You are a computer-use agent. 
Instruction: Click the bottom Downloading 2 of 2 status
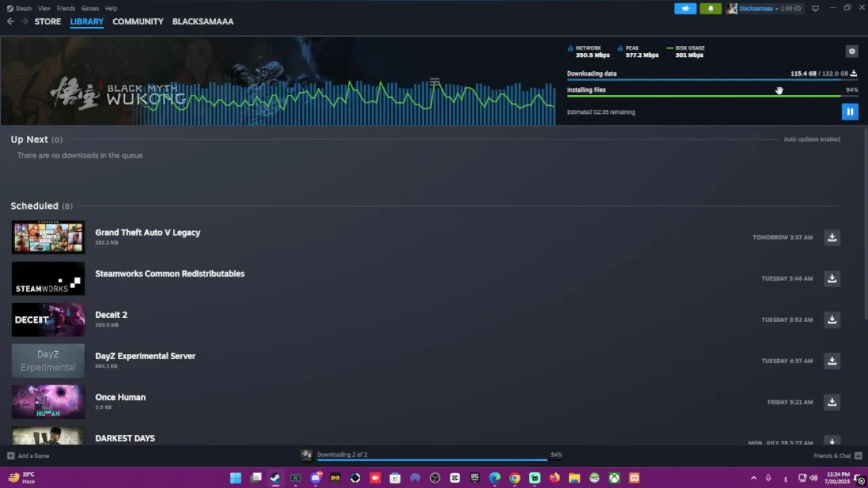click(342, 455)
